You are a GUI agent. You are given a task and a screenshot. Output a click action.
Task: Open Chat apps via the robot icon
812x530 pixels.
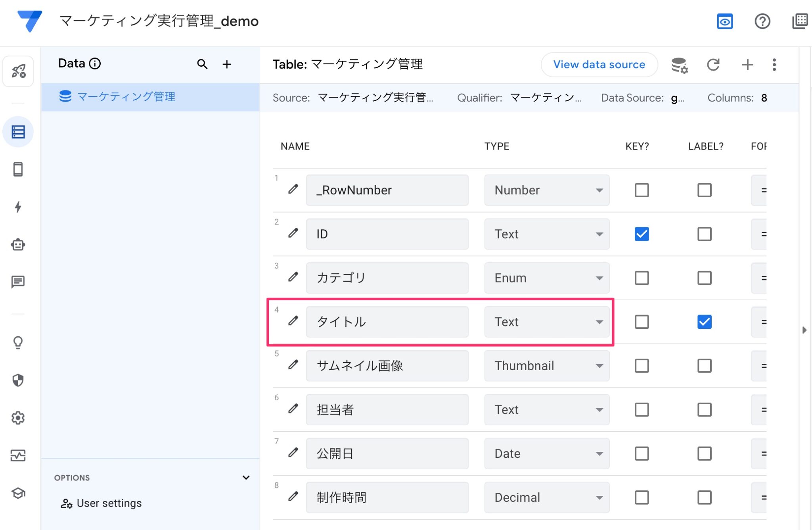pos(18,245)
